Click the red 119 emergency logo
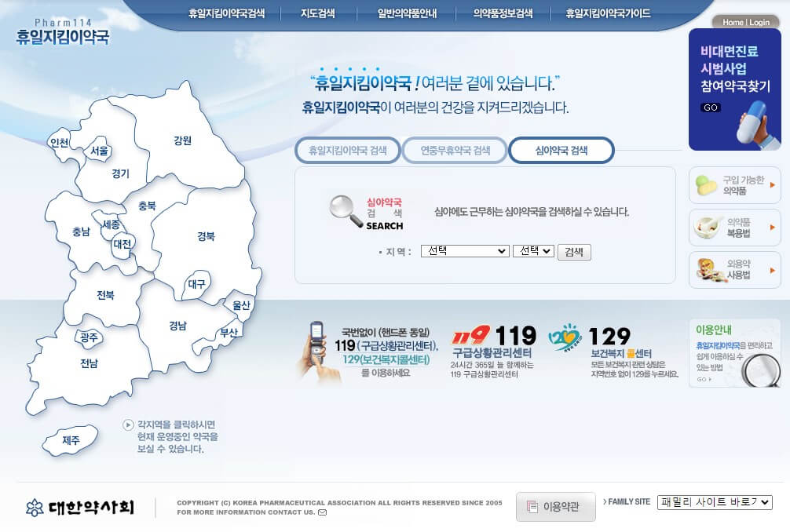Screen dimensions: 790x532 (470, 336)
